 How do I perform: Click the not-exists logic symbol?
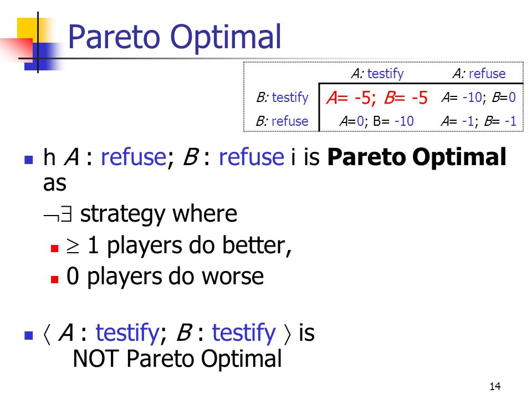58,214
